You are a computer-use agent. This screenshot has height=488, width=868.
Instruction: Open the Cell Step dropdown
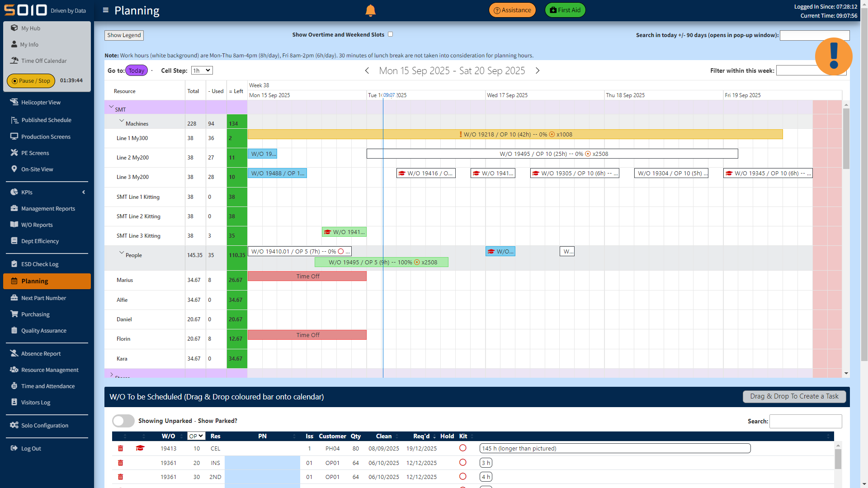pos(202,70)
